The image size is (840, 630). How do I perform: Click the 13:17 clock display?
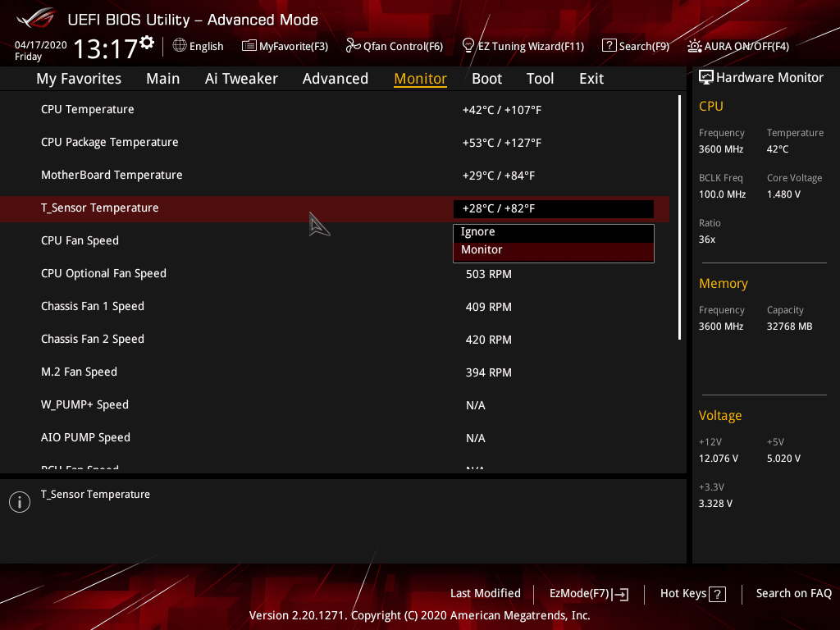105,49
